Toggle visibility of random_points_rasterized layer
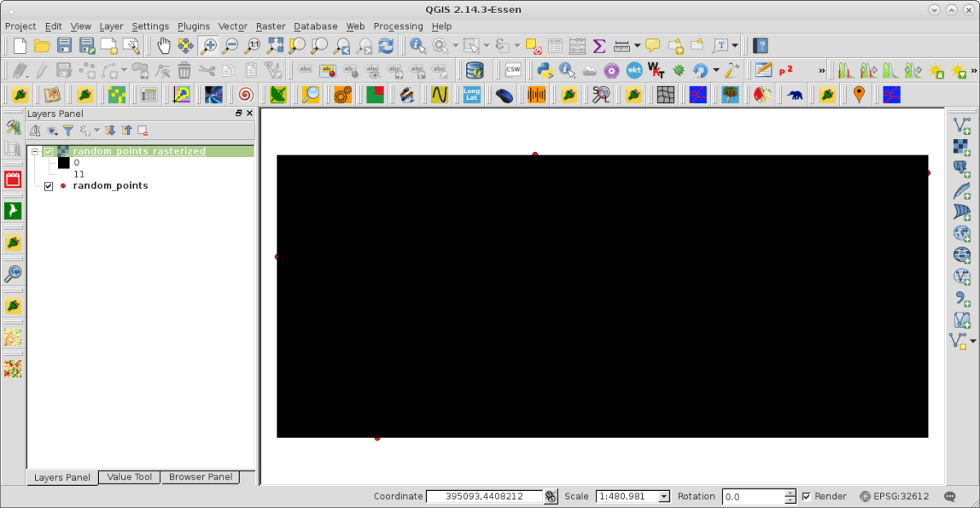Viewport: 980px width, 508px height. pyautogui.click(x=49, y=151)
